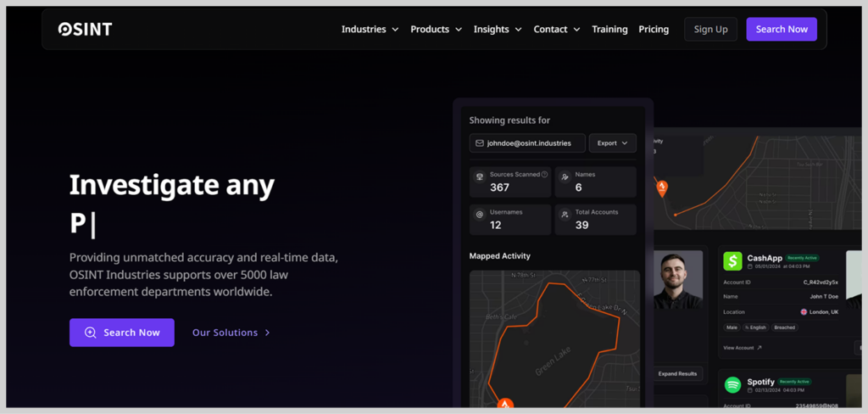Click the CashApp dollar sign icon
Viewport: 868px width, 414px height.
tap(732, 261)
